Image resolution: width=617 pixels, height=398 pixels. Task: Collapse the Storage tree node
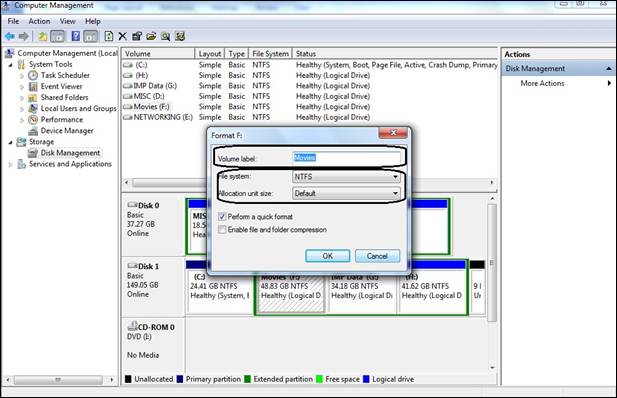click(11, 142)
